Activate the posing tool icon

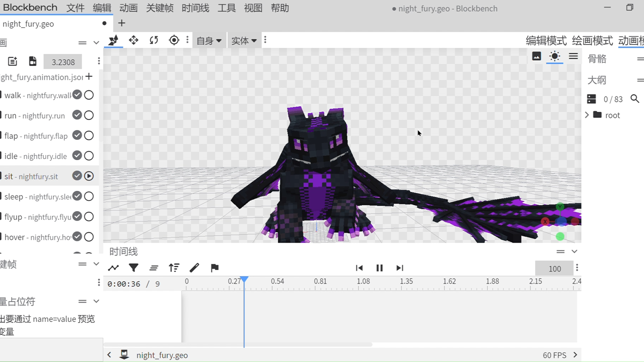(113, 40)
